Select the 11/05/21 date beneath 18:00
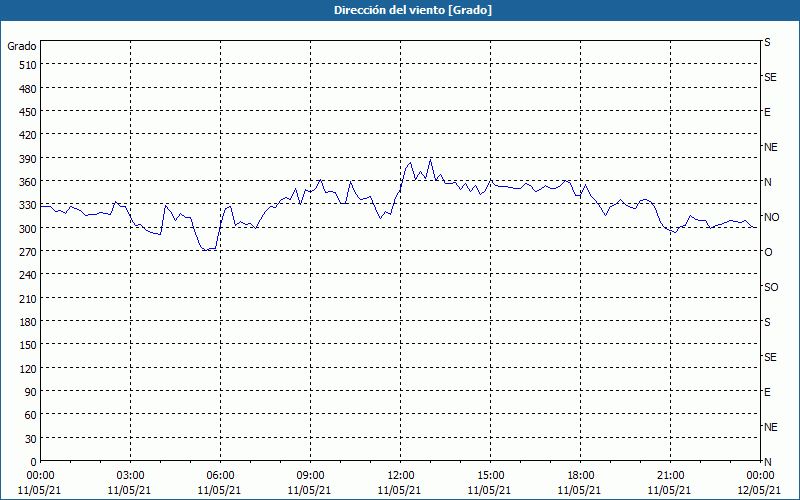The image size is (800, 500). coord(579,490)
